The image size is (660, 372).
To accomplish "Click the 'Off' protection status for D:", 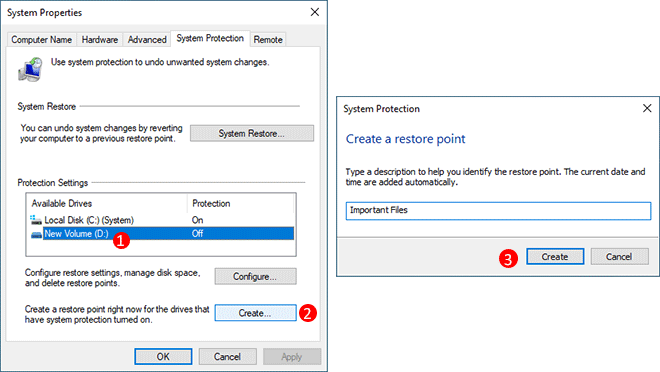I will [x=197, y=234].
